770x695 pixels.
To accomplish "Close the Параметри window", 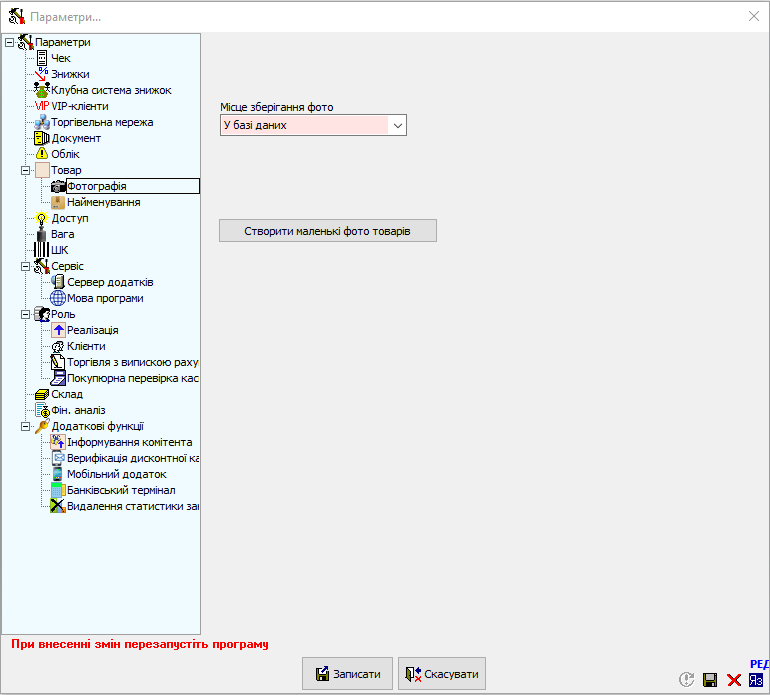I will (754, 16).
